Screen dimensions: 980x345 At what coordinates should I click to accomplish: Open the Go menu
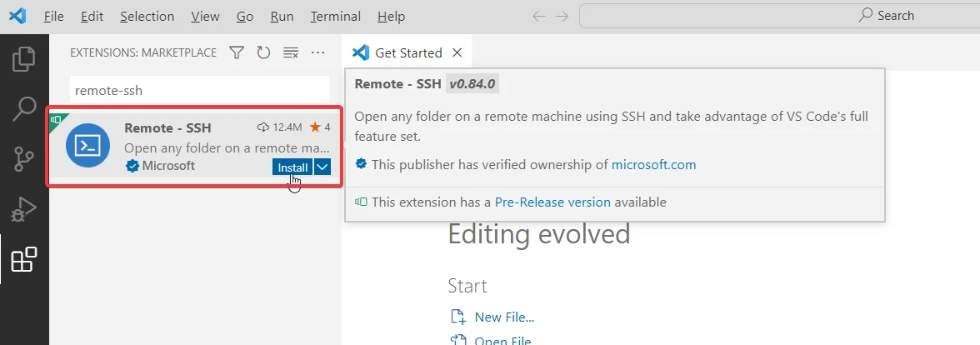click(245, 17)
